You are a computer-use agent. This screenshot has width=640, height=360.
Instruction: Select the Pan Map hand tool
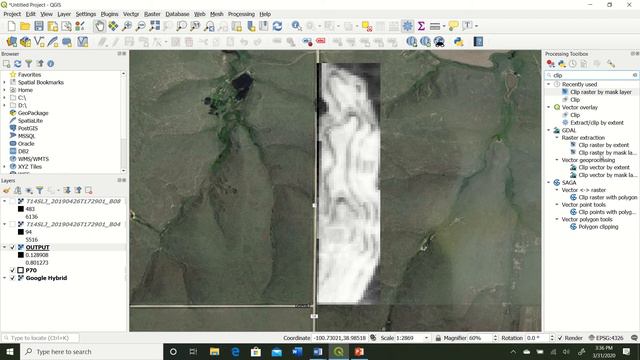99,26
